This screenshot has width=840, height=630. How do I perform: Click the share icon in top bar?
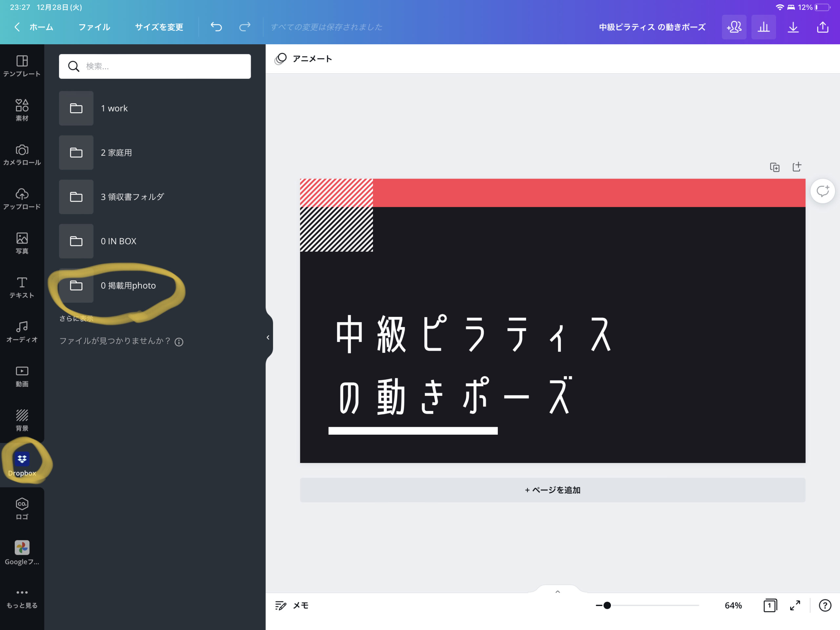[x=823, y=27]
